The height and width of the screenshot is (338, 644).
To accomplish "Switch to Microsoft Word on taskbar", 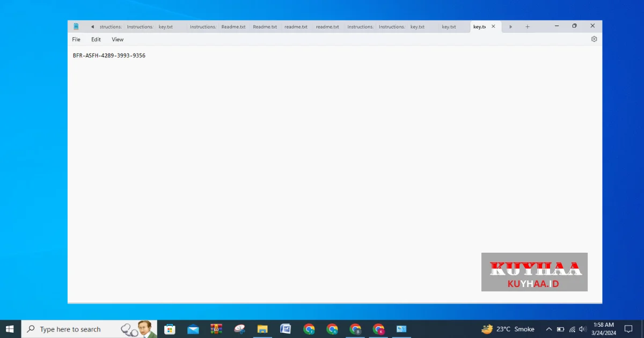I will click(x=286, y=329).
